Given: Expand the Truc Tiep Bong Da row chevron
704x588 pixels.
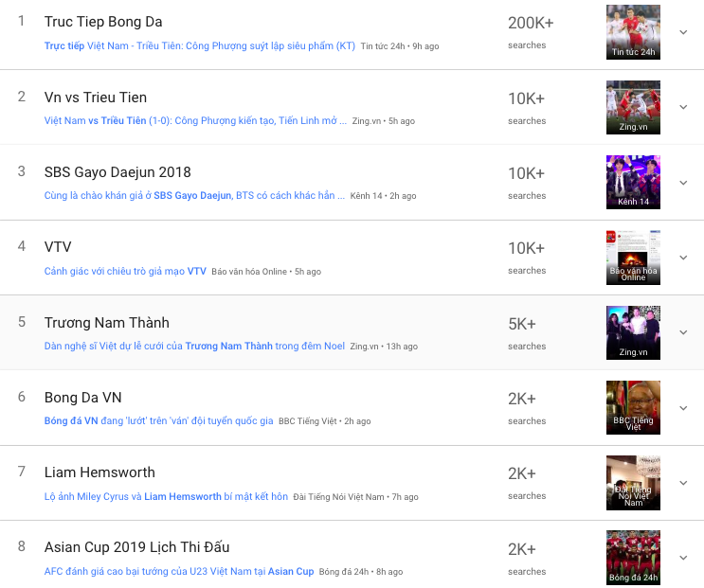Looking at the screenshot, I should tap(683, 32).
